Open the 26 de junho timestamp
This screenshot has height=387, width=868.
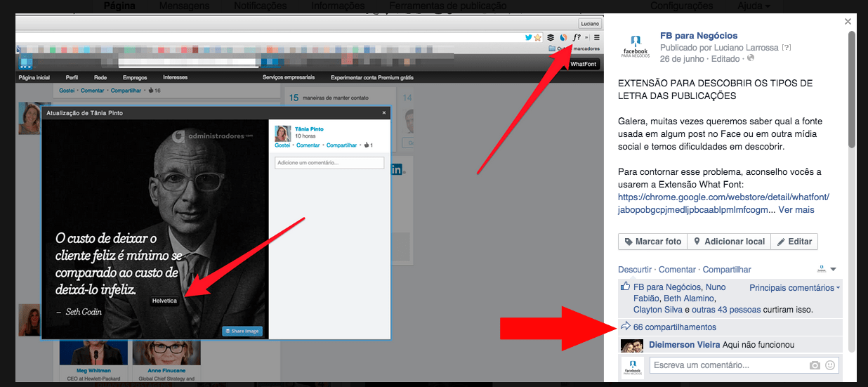(x=683, y=58)
